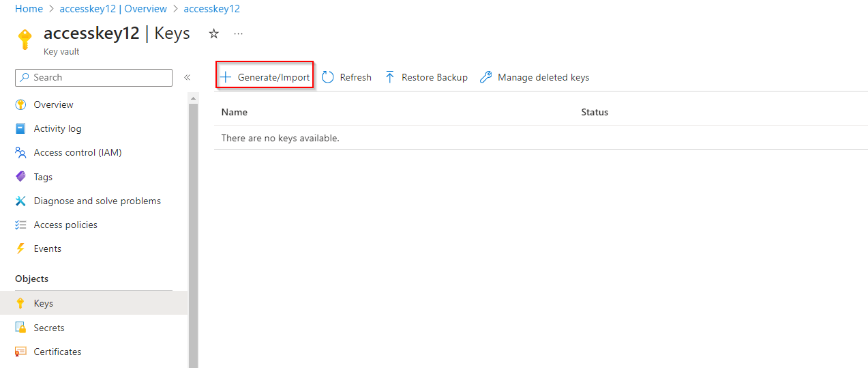Click the Events lightning bolt icon
Image resolution: width=868 pixels, height=368 pixels.
pyautogui.click(x=20, y=249)
